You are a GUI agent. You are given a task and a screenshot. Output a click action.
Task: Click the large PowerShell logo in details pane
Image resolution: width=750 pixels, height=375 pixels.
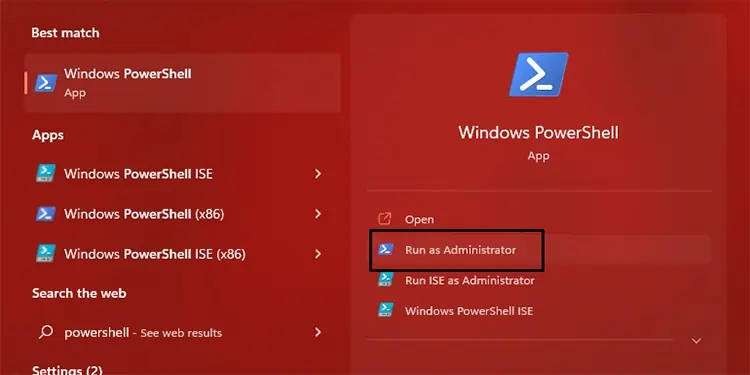(538, 75)
